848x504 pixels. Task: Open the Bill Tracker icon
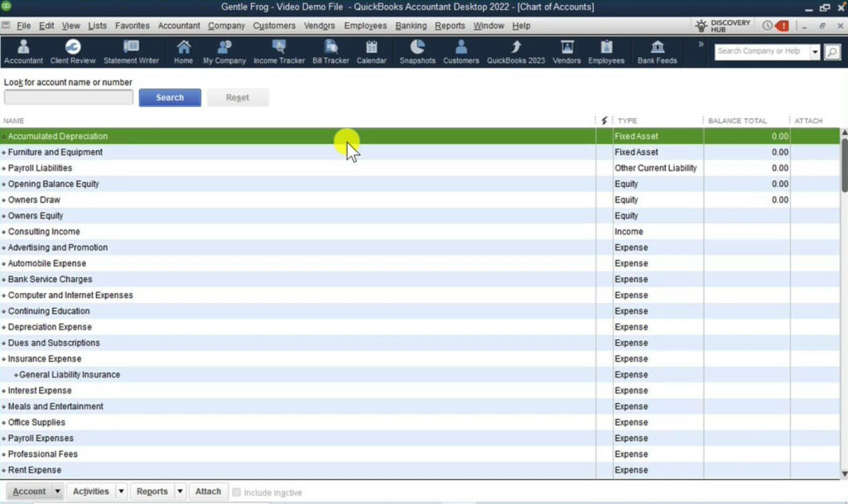click(330, 51)
